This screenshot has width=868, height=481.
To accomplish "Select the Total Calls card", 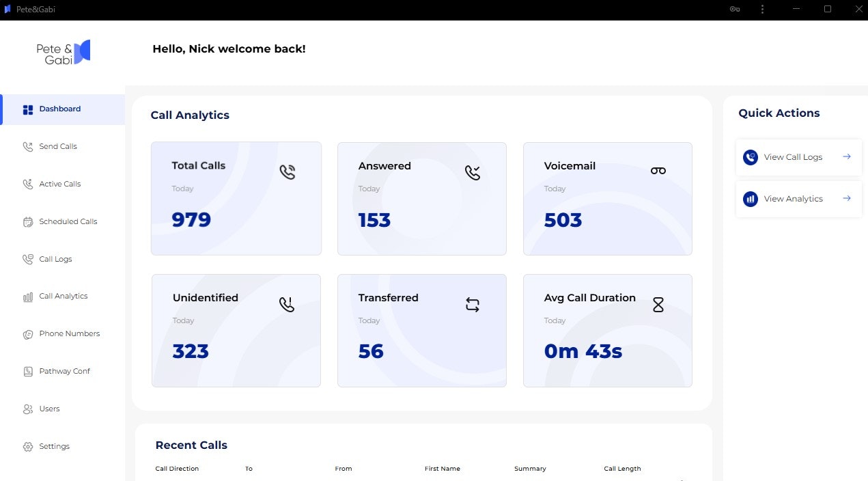I will point(236,198).
